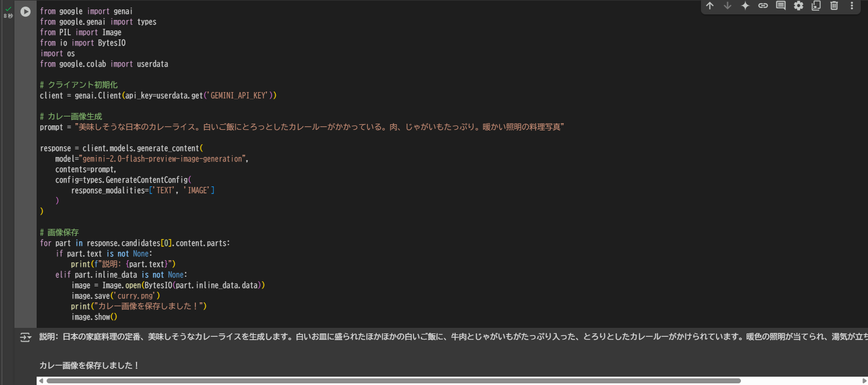The image size is (868, 385).
Task: Move the cell up
Action: pyautogui.click(x=710, y=6)
